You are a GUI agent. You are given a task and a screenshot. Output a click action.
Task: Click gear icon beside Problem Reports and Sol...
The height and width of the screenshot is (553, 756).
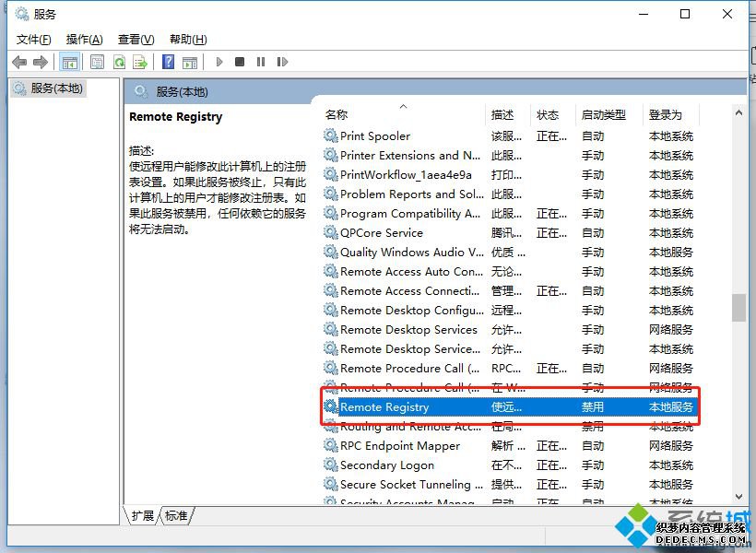330,194
